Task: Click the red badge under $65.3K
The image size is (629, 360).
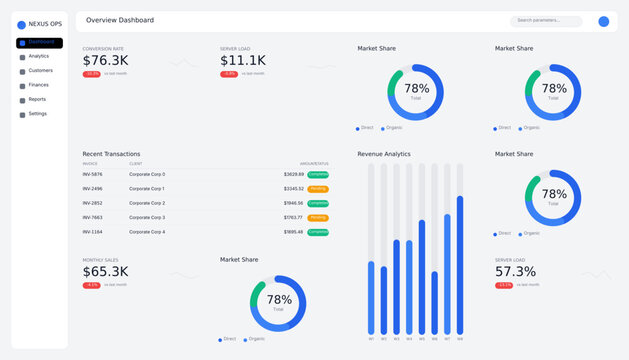Action: tap(91, 285)
